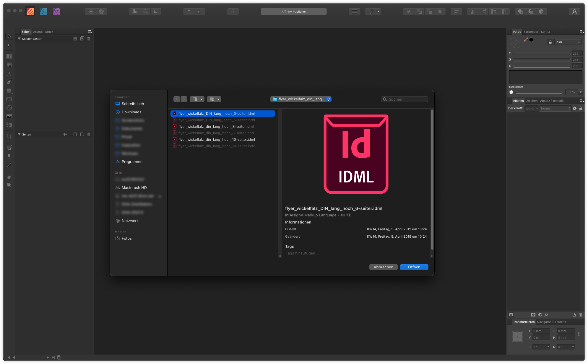588x364 pixels.
Task: Open Netzwerk in the sidebar
Action: [x=130, y=221]
